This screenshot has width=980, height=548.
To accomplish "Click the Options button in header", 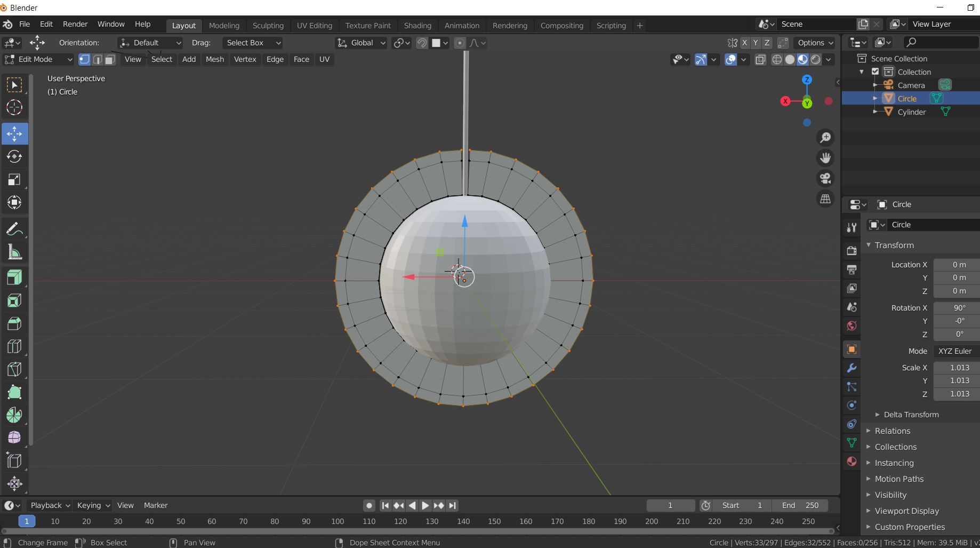I will [815, 43].
